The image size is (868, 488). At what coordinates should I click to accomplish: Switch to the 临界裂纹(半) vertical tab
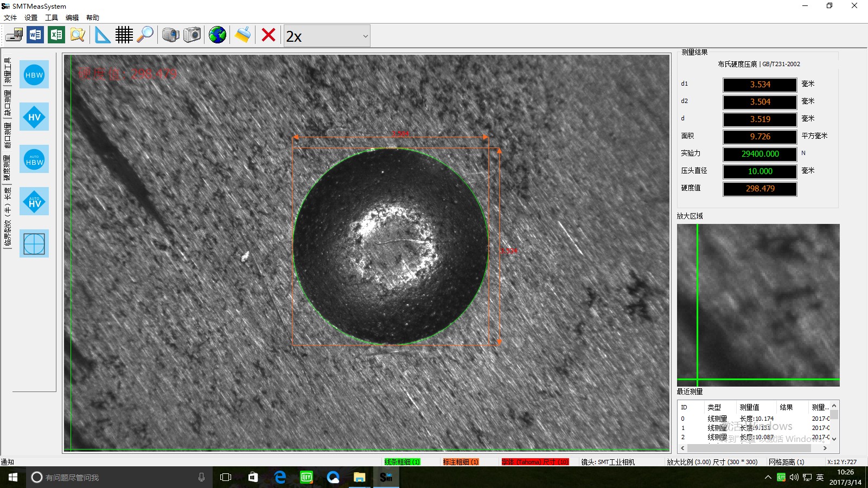click(x=7, y=225)
